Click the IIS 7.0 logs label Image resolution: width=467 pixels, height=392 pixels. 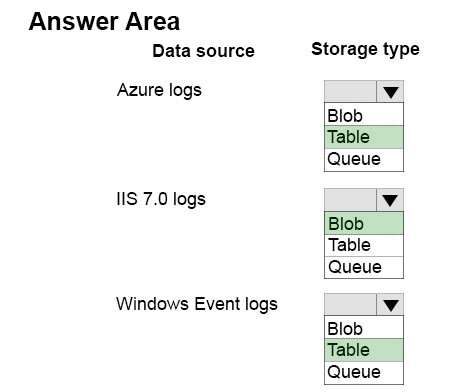(161, 199)
